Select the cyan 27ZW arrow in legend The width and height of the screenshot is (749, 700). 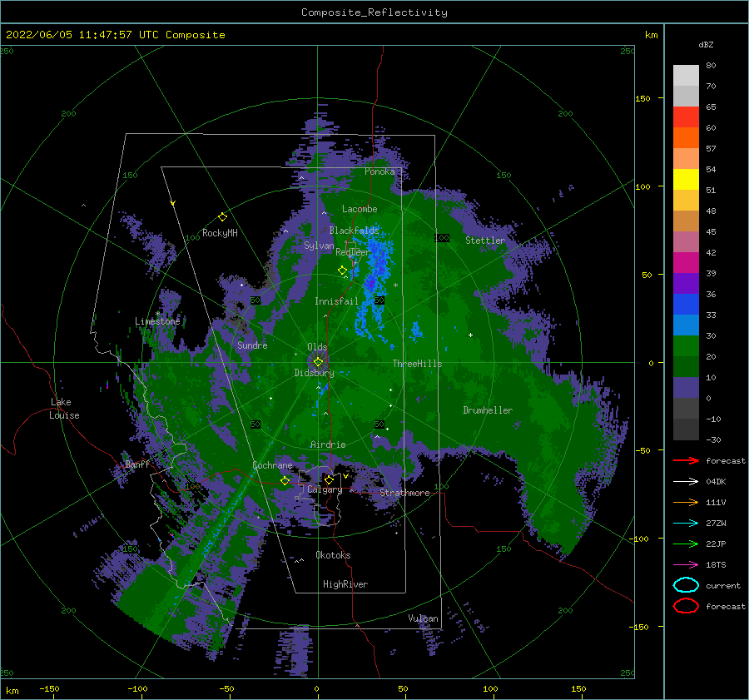click(686, 524)
